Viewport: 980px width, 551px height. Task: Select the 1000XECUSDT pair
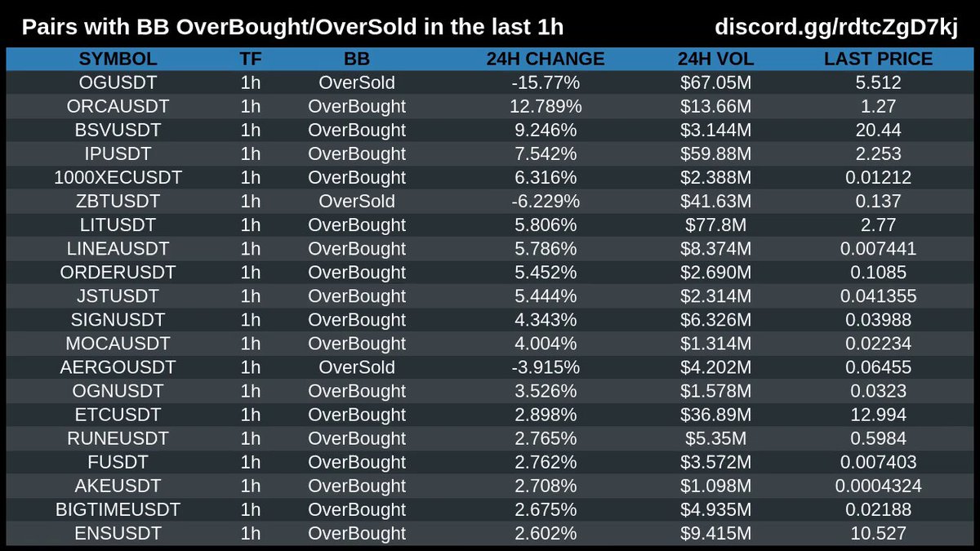pos(118,178)
